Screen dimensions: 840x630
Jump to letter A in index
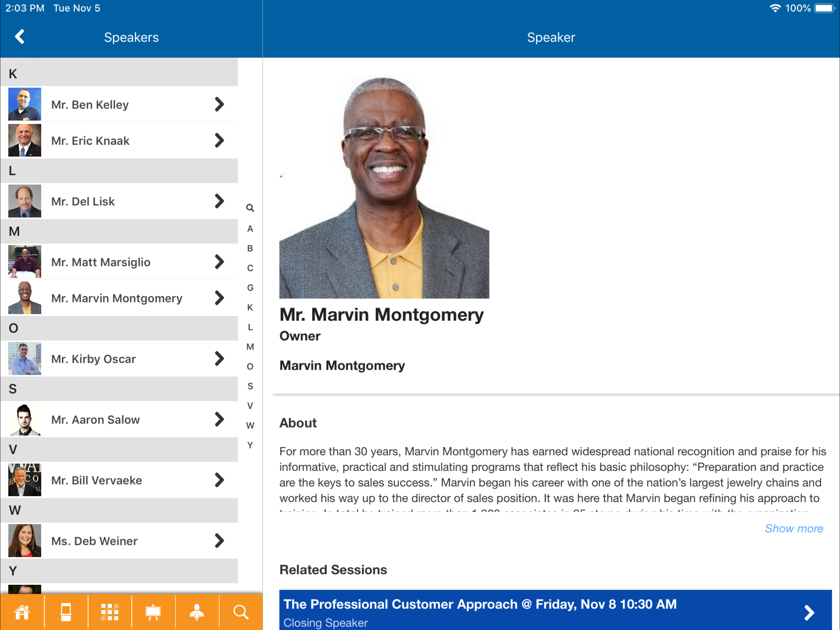(x=250, y=229)
